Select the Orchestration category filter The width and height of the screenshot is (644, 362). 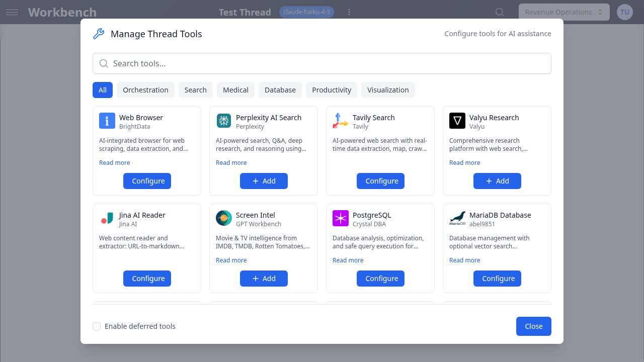145,90
